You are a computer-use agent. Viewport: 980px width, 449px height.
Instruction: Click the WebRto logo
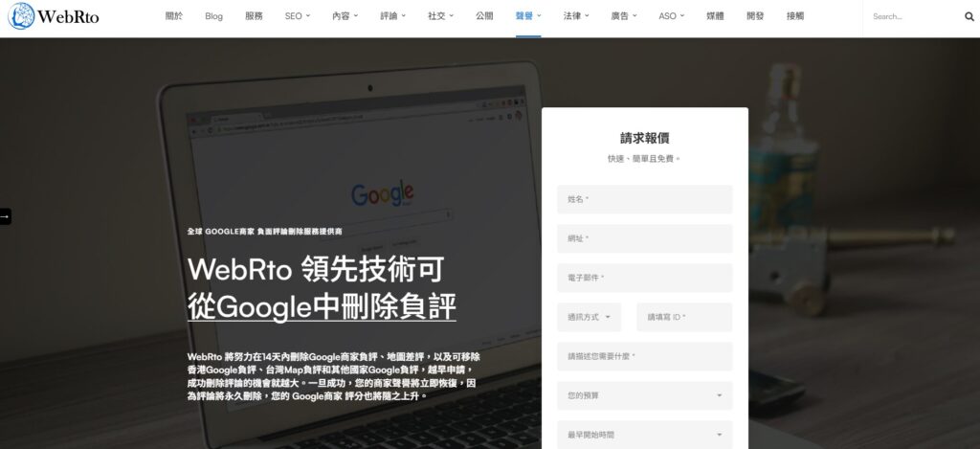pos(54,16)
